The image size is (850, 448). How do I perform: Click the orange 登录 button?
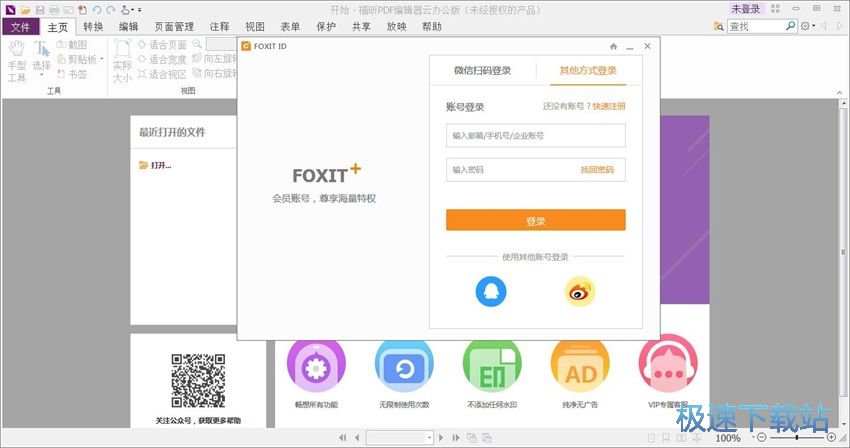point(536,220)
